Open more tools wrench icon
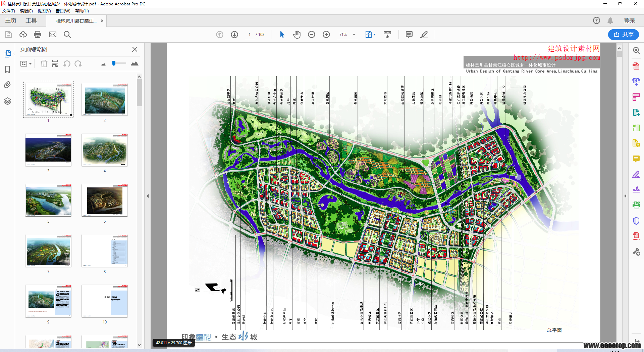 tap(636, 252)
